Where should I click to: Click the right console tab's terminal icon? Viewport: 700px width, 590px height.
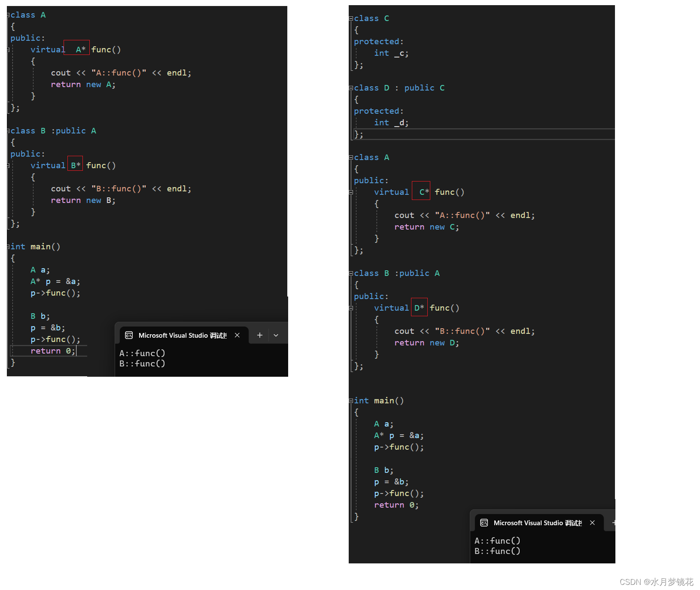point(484,523)
